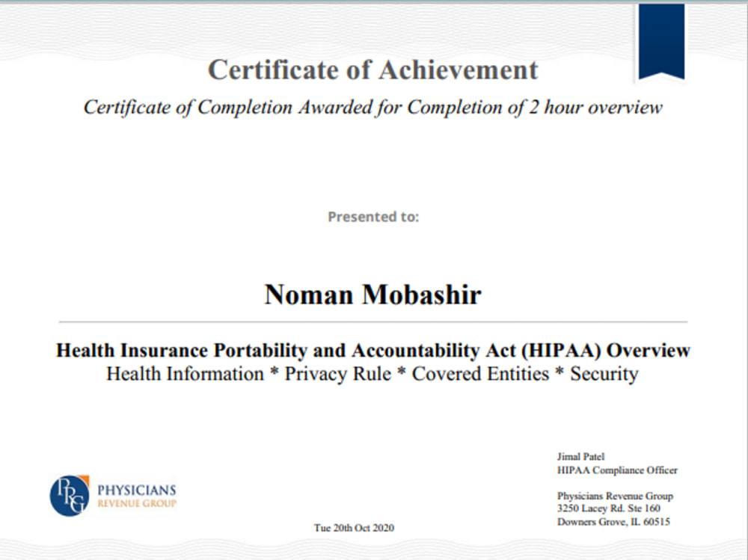Click the 'Certificate of Completion Awarded' subtitle line
Image resolution: width=748 pixels, height=560 pixels.
373,108
